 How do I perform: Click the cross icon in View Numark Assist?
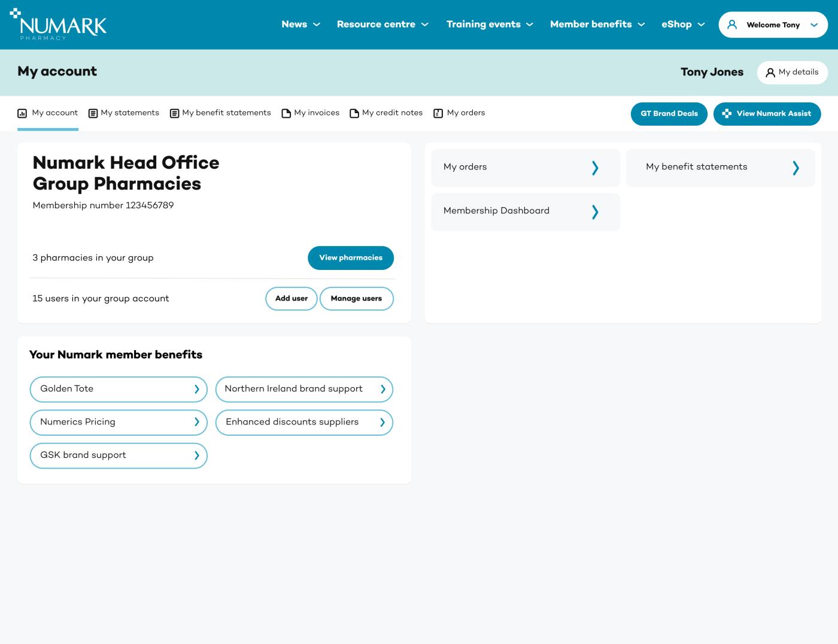tap(727, 113)
